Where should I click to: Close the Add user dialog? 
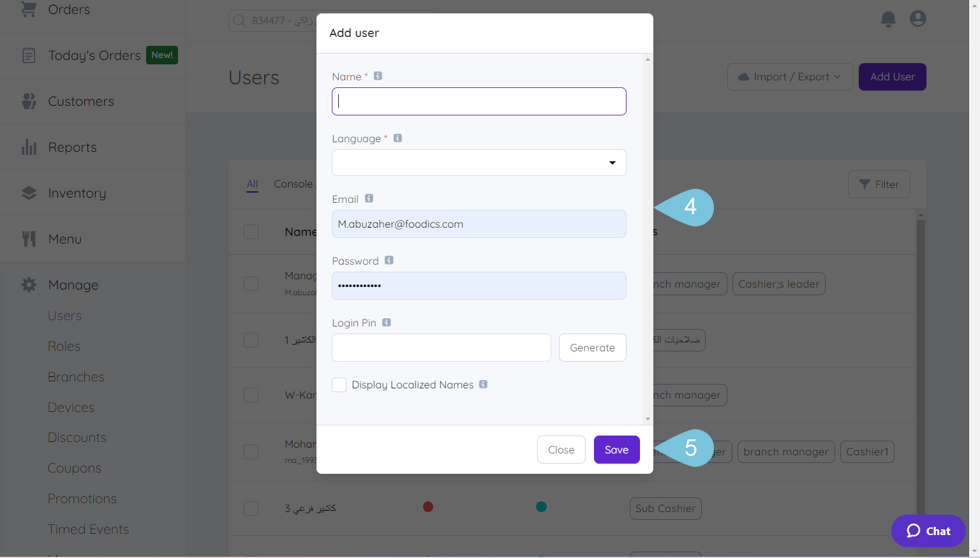pyautogui.click(x=561, y=450)
